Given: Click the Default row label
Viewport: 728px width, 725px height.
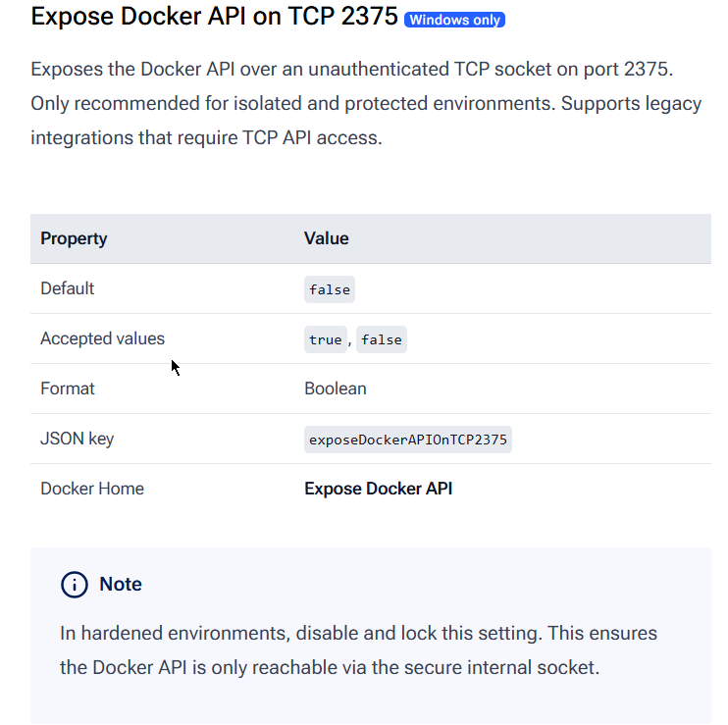Looking at the screenshot, I should click(x=68, y=288).
